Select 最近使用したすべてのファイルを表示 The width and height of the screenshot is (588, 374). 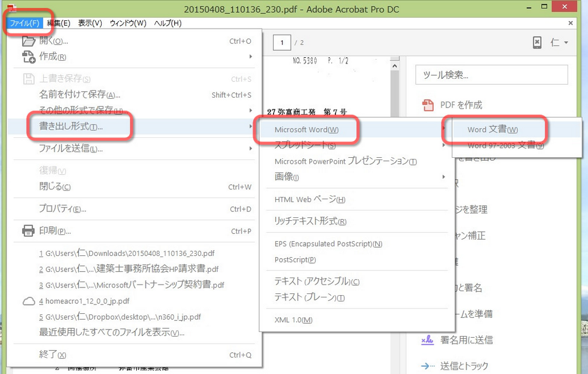click(x=112, y=333)
